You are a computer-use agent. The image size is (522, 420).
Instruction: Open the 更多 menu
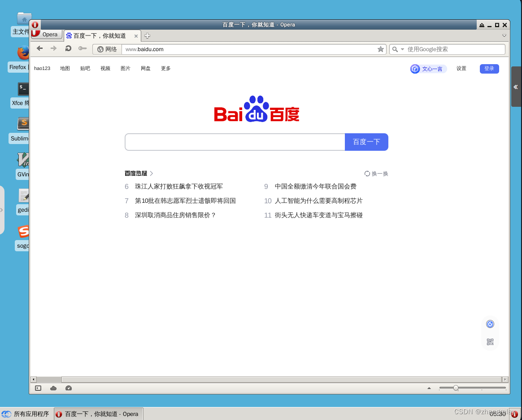tap(166, 68)
